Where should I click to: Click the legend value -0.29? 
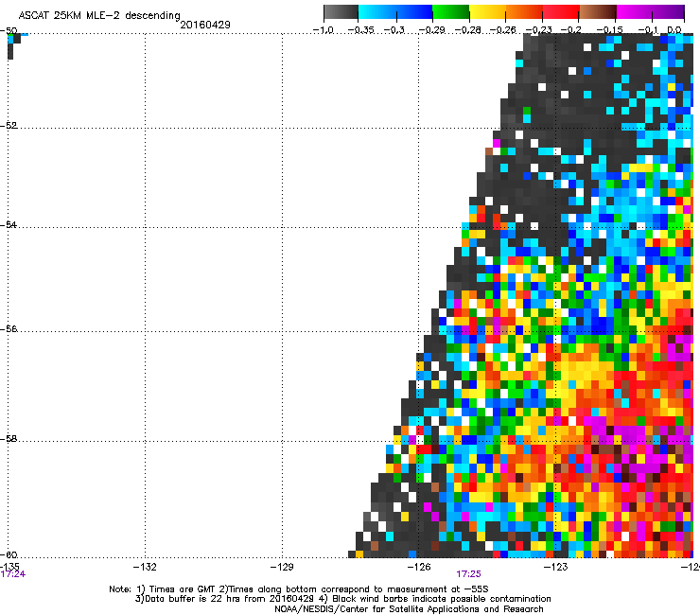pos(431,30)
